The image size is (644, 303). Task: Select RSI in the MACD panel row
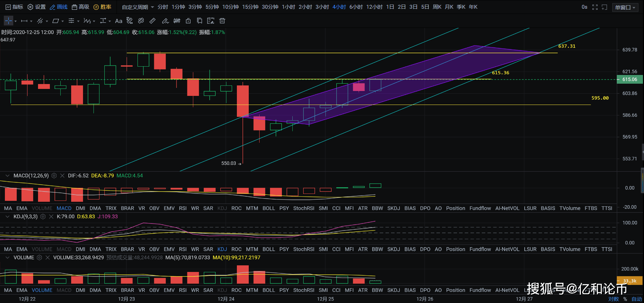183,208
